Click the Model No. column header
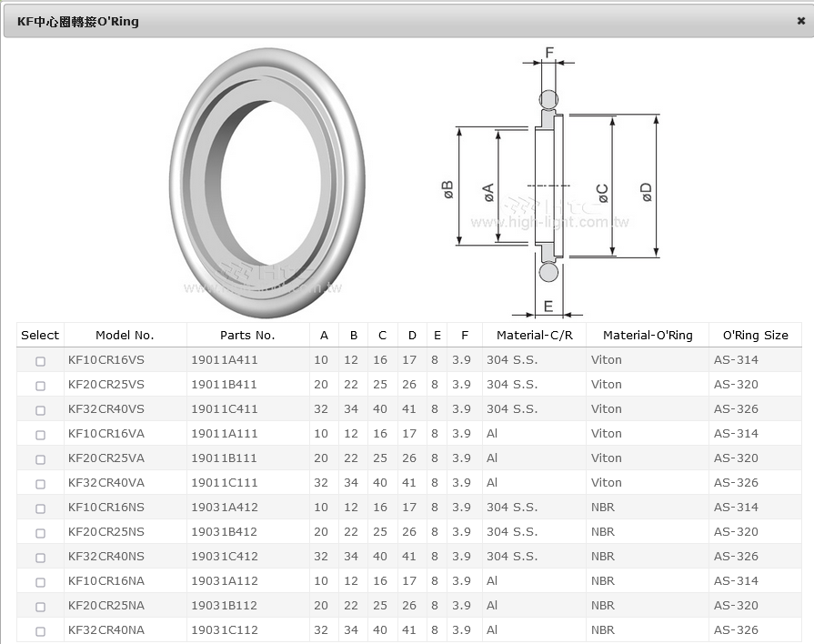This screenshot has height=644, width=814. 125,335
